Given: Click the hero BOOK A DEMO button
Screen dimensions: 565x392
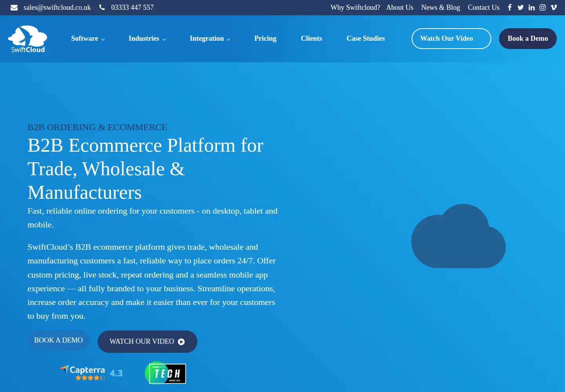Looking at the screenshot, I should [58, 340].
